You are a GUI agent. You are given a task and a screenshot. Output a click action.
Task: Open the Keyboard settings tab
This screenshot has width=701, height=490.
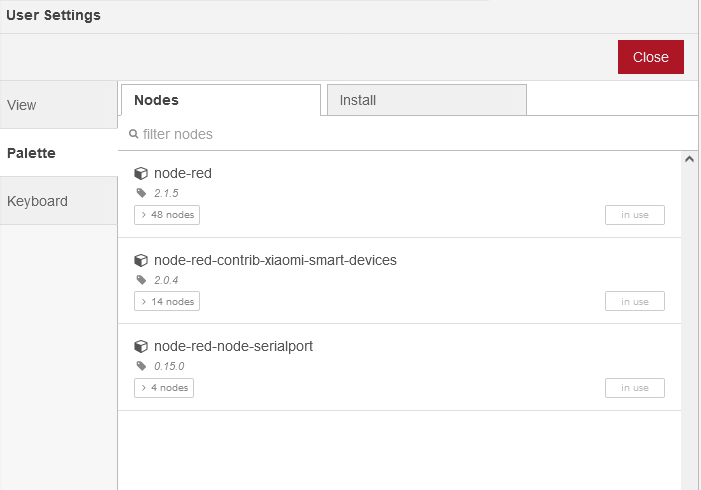coord(59,201)
